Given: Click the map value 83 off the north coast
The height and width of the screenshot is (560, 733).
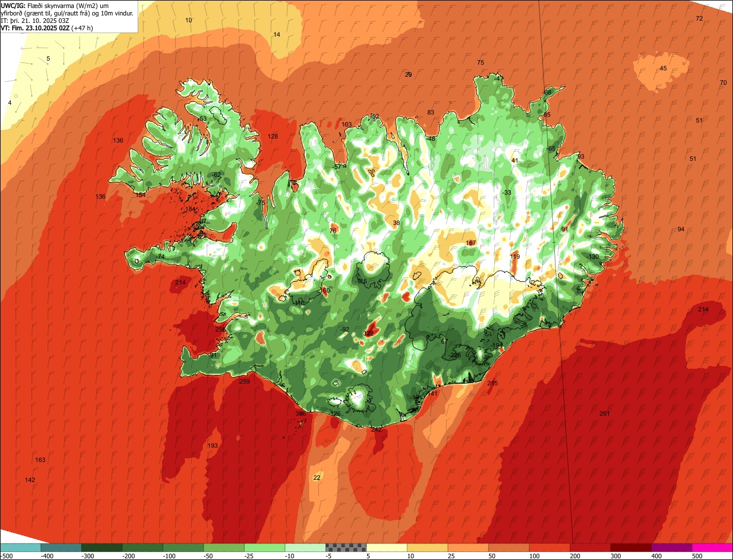Looking at the screenshot, I should click(x=431, y=112).
